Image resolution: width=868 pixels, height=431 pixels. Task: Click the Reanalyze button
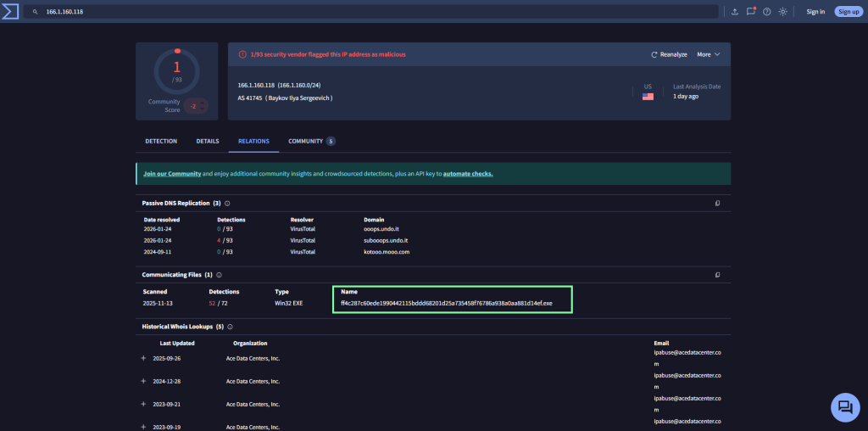669,54
